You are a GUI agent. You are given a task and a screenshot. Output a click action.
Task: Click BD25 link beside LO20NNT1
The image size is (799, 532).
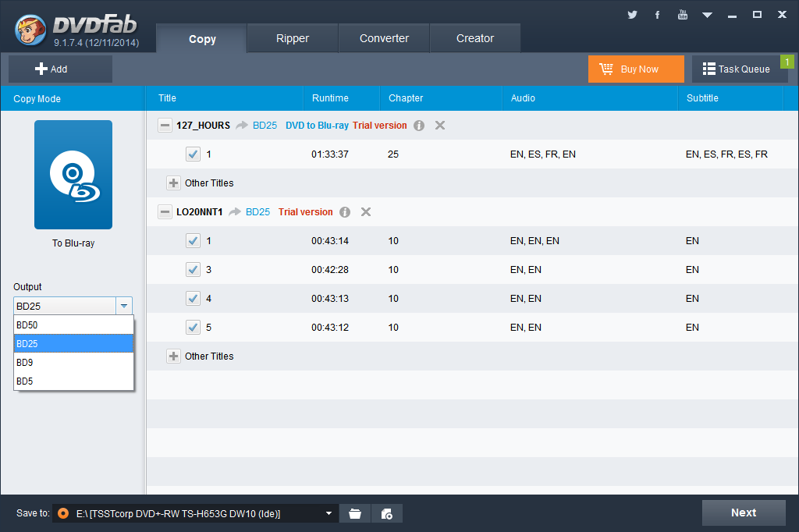click(x=257, y=212)
